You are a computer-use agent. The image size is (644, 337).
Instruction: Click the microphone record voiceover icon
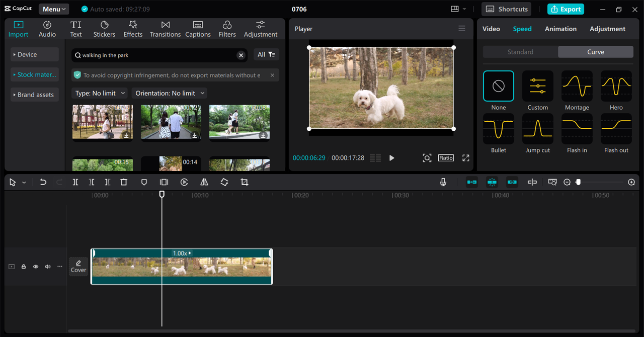coord(443,182)
